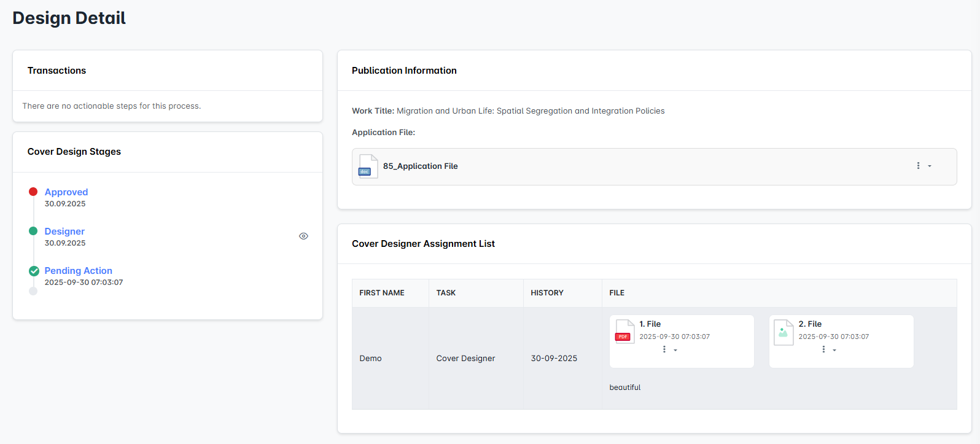Click the PDF icon of 1. File
This screenshot has height=444, width=980.
[624, 332]
